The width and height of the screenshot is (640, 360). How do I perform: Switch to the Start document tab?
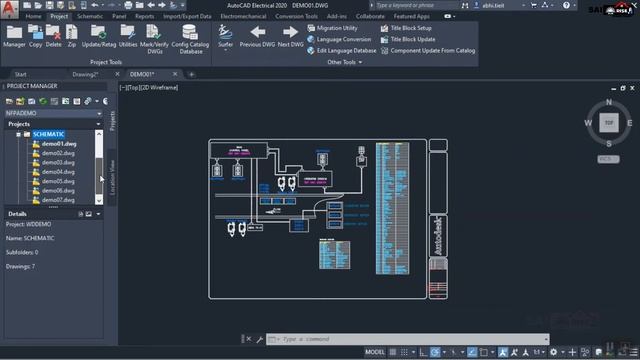(x=20, y=74)
